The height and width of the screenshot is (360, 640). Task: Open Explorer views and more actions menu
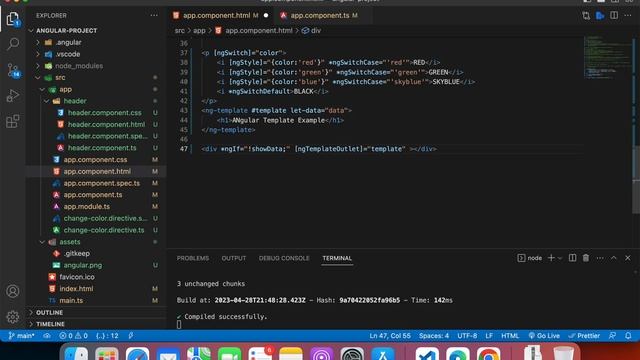click(154, 16)
